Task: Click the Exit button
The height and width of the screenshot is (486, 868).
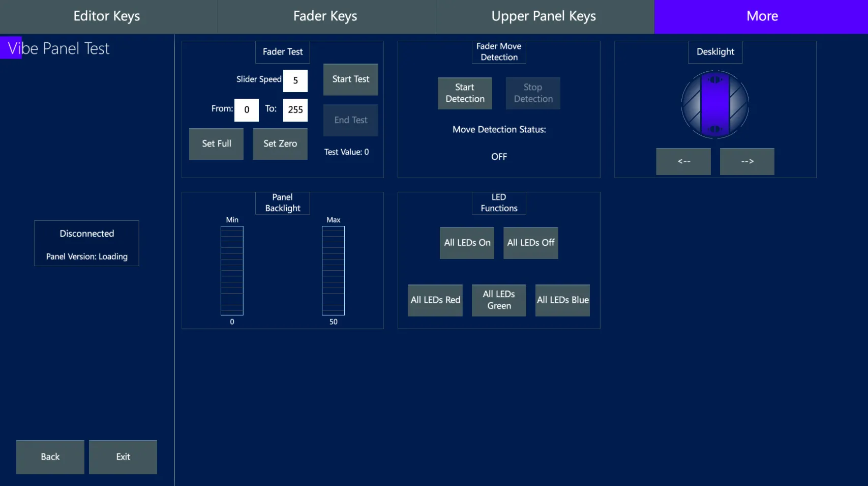Action: 123,457
